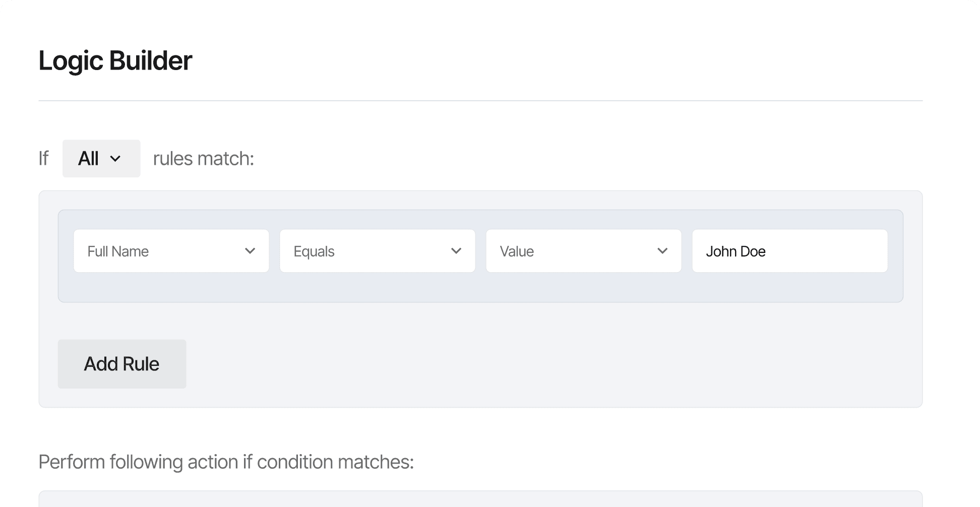This screenshot has width=980, height=507.
Task: Click the "Full Name" text in first selector
Action: pyautogui.click(x=118, y=251)
